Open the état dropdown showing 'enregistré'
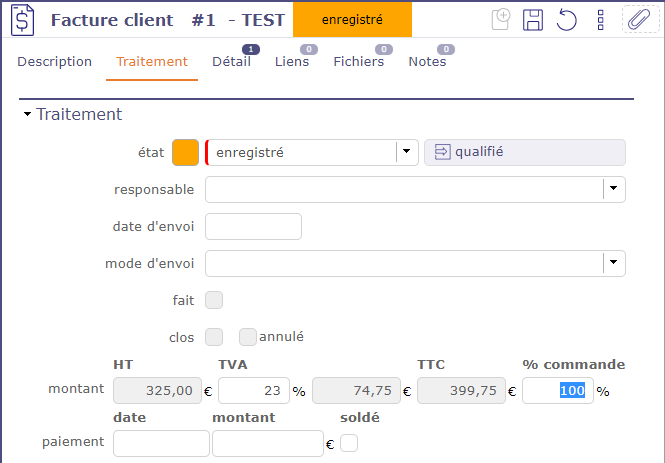The width and height of the screenshot is (665, 463). pyautogui.click(x=406, y=152)
